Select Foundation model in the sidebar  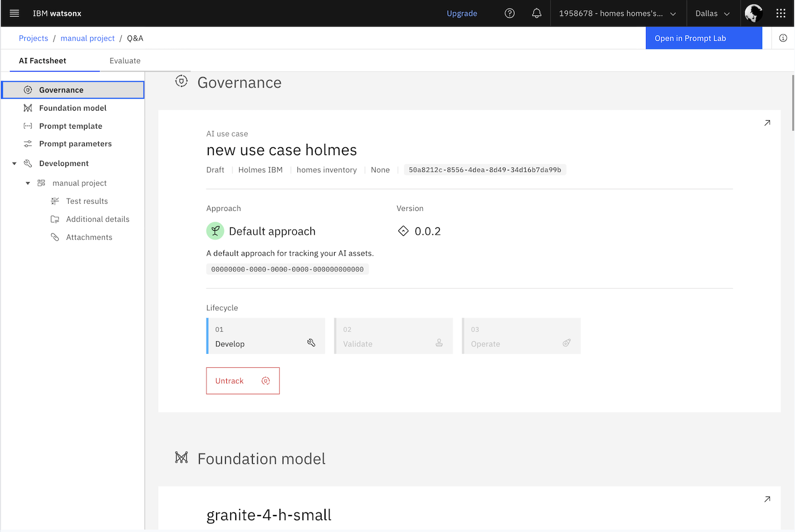(73, 108)
